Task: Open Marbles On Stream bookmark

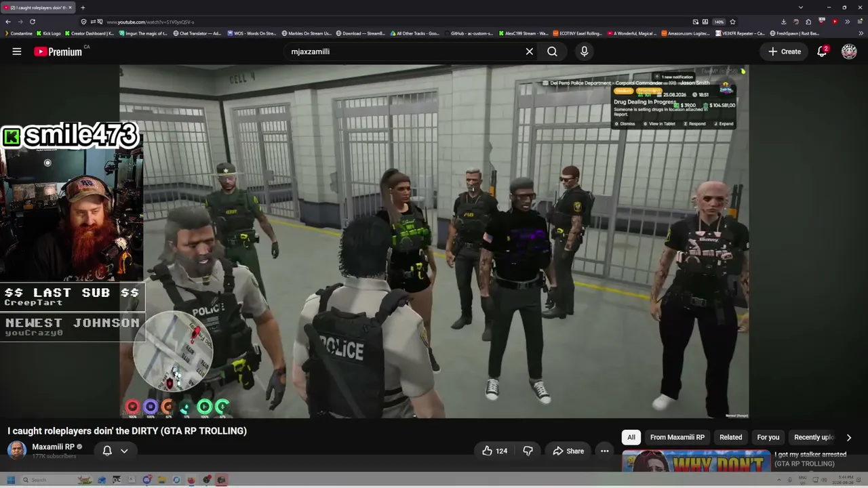Action: click(x=307, y=33)
